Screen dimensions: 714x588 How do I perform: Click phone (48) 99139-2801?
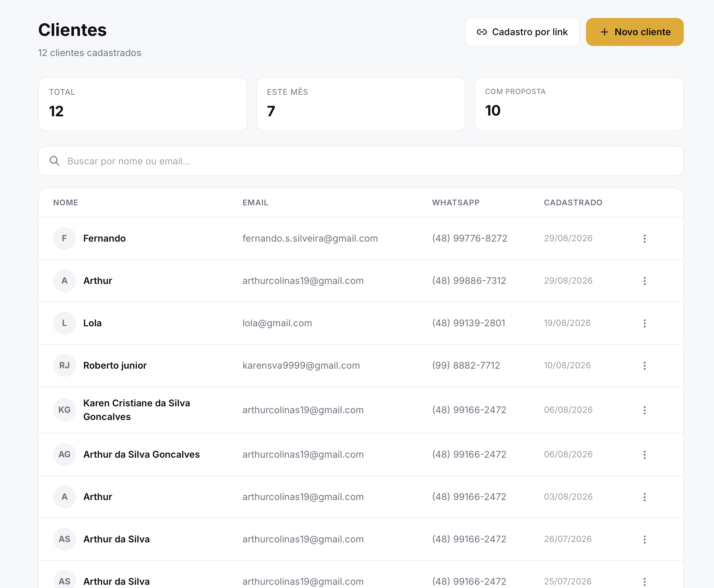(x=469, y=323)
